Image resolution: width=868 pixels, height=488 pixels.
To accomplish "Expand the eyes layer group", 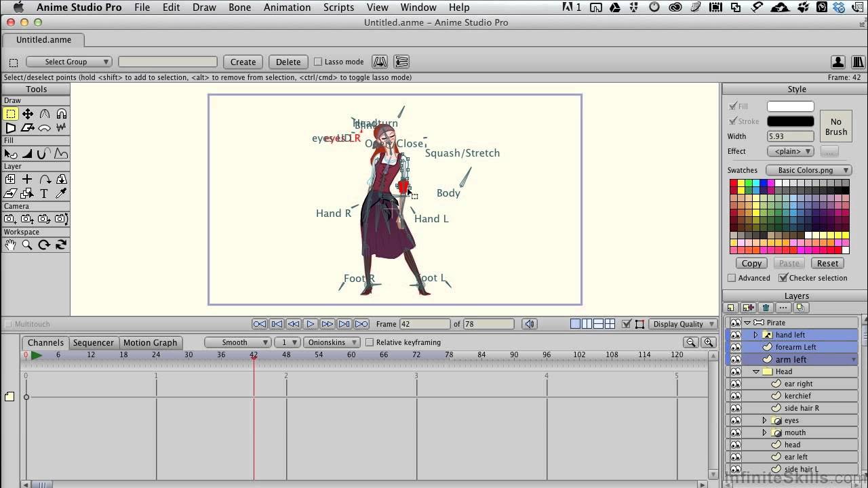I will 764,420.
